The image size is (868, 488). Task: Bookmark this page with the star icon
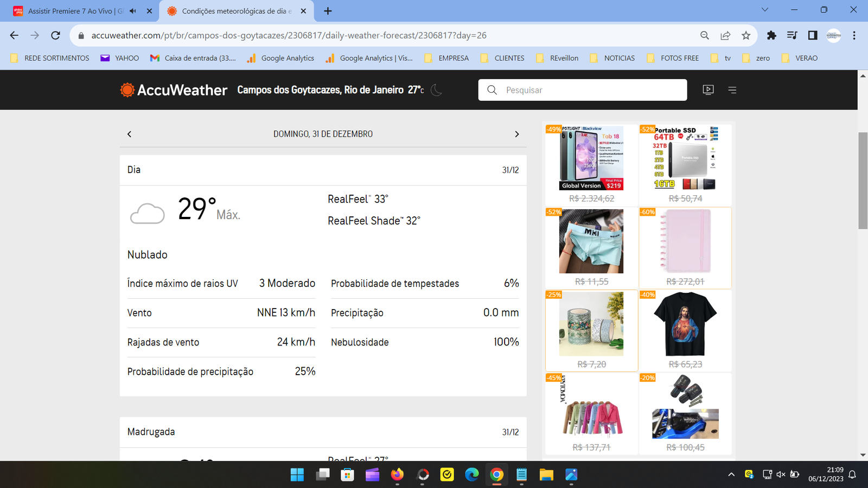746,35
